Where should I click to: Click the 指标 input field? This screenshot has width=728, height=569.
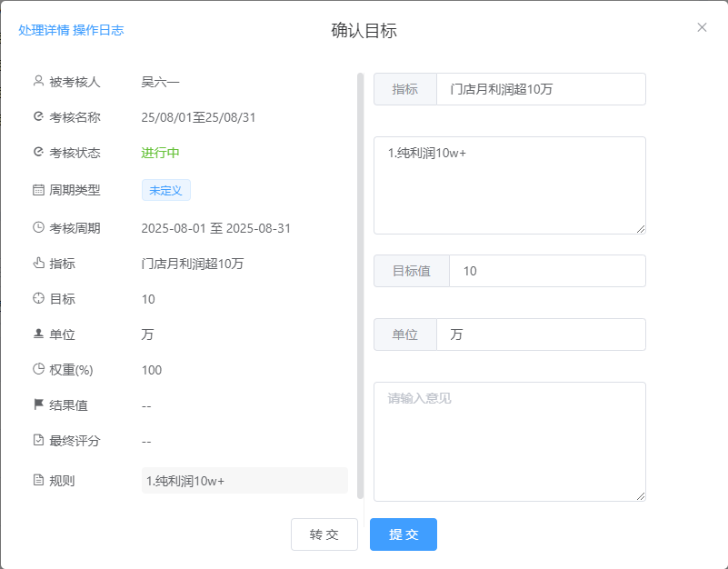click(x=540, y=89)
